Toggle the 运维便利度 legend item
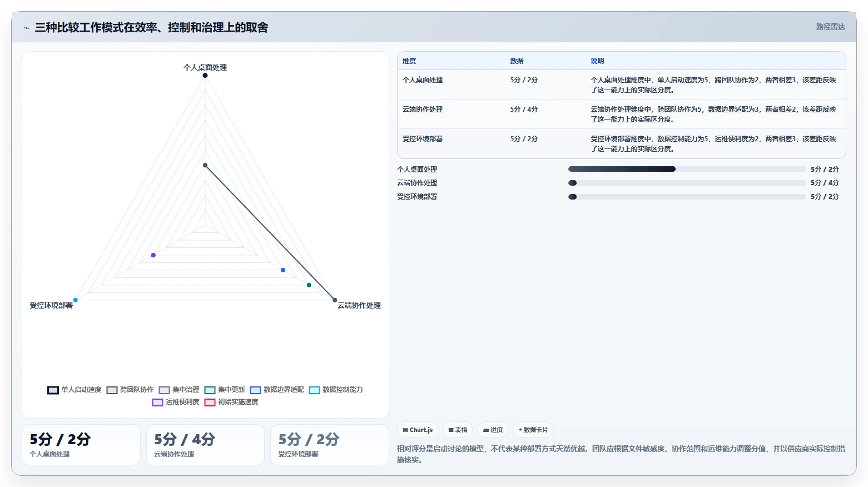The height and width of the screenshot is (487, 868). (x=176, y=402)
